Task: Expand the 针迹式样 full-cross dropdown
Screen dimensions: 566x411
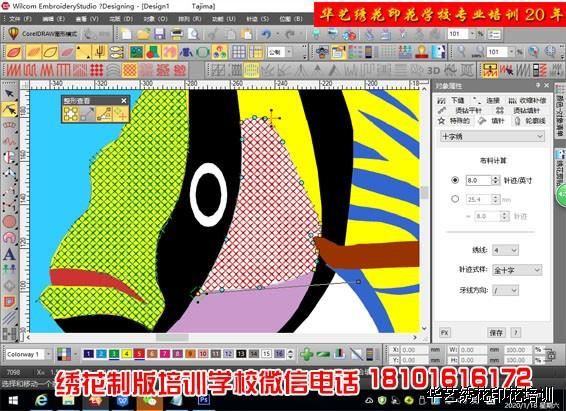Action: coord(517,270)
